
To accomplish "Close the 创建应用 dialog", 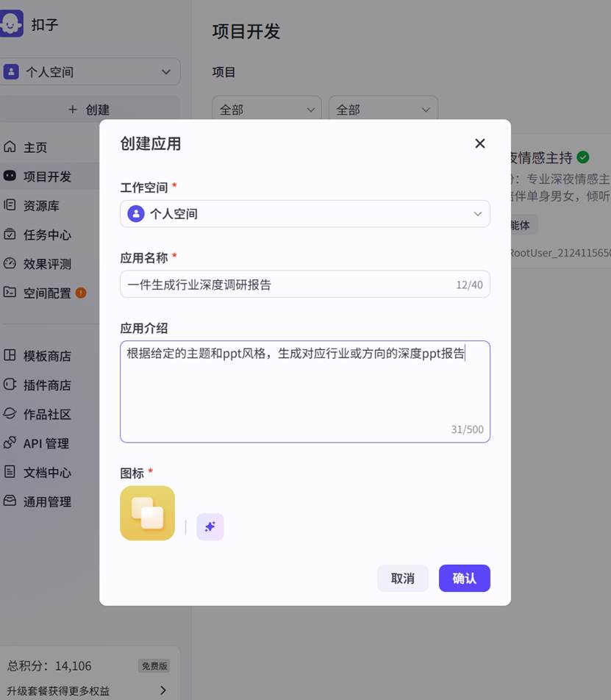I will click(x=480, y=143).
